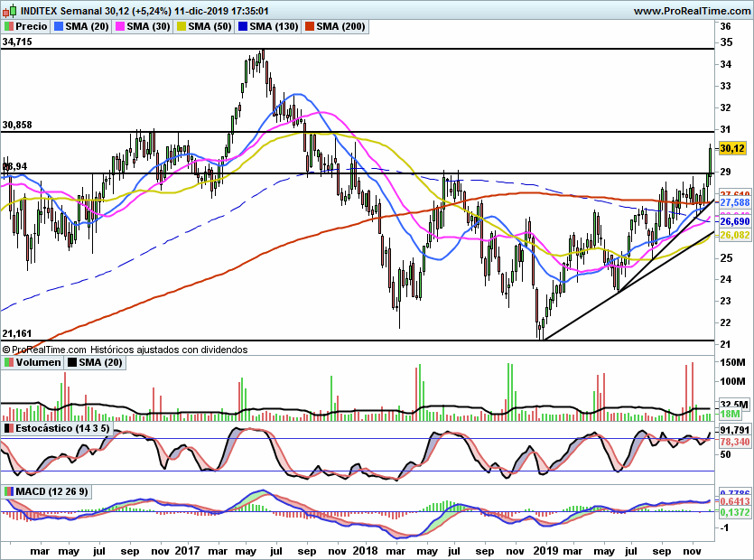The height and width of the screenshot is (560, 754).
Task: Open the www.ProRealTime.com link
Action: pyautogui.click(x=692, y=11)
